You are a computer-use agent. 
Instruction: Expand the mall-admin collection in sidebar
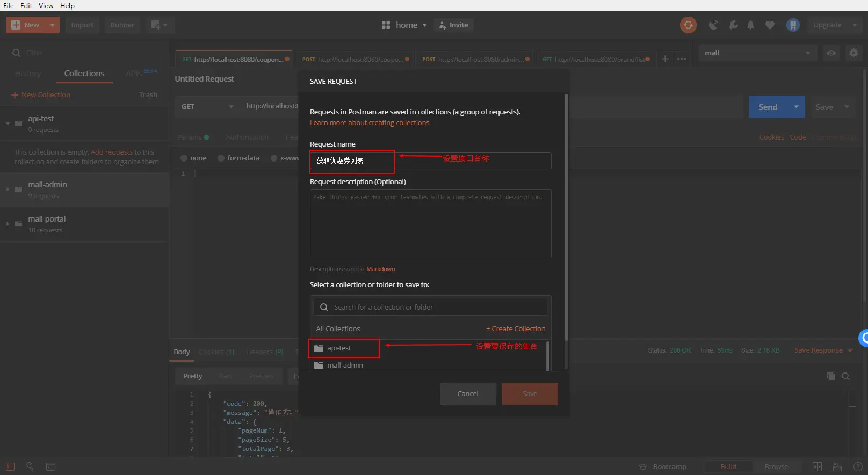coord(8,189)
